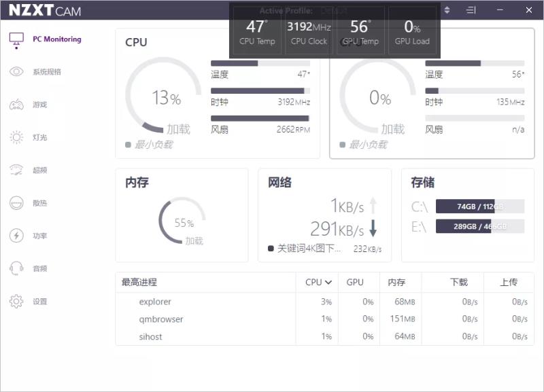Open the 设置 section label
Image resolution: width=544 pixels, height=392 pixels.
tap(40, 301)
